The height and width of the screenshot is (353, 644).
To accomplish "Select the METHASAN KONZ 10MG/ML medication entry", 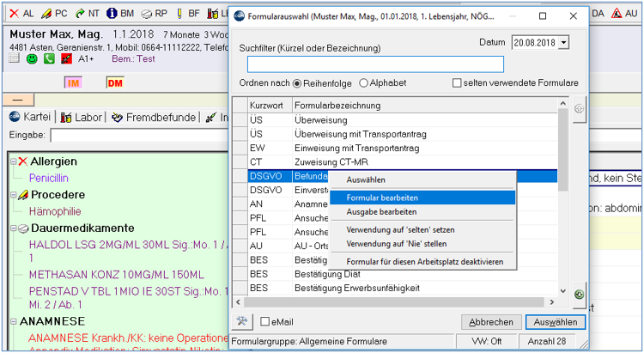I will pyautogui.click(x=116, y=274).
